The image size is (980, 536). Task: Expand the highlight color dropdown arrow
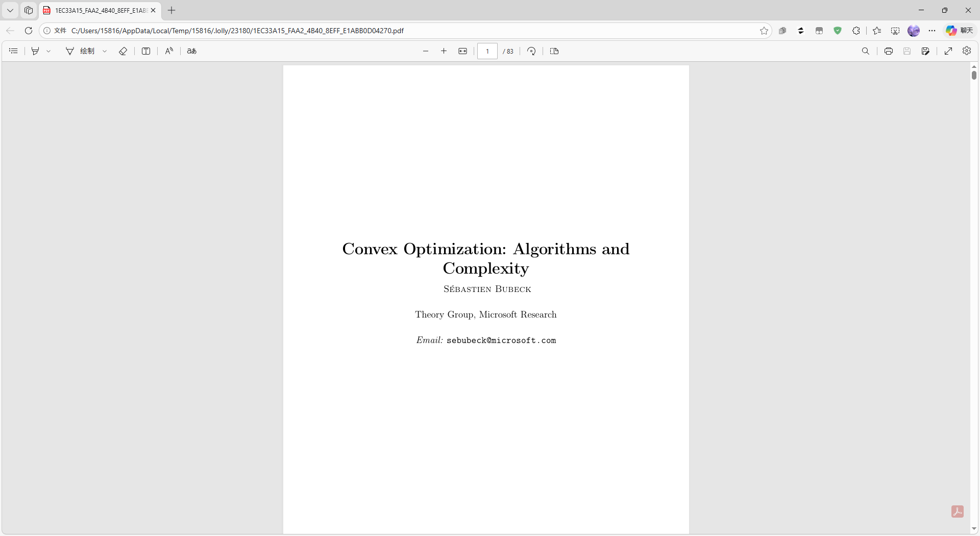coord(48,51)
